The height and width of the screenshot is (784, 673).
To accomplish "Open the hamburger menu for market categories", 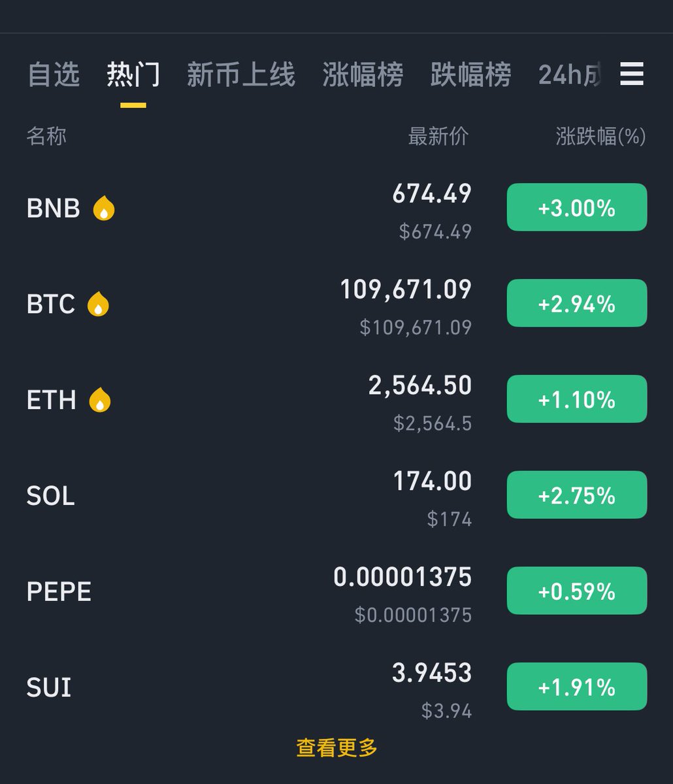I will tap(632, 74).
